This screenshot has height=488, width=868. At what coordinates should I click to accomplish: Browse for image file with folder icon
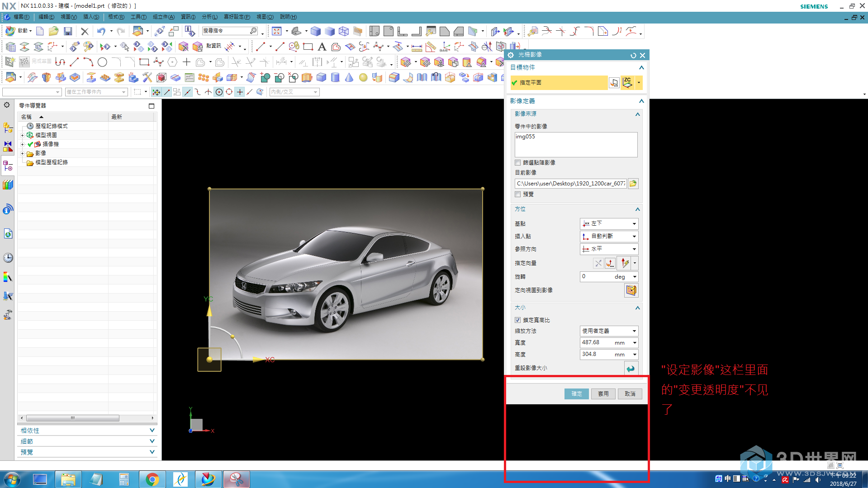click(633, 184)
